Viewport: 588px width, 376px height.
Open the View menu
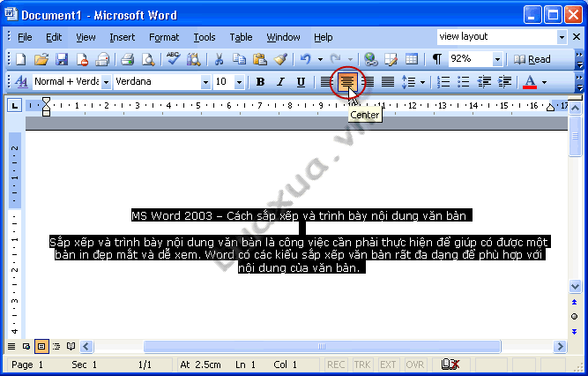pyautogui.click(x=86, y=37)
